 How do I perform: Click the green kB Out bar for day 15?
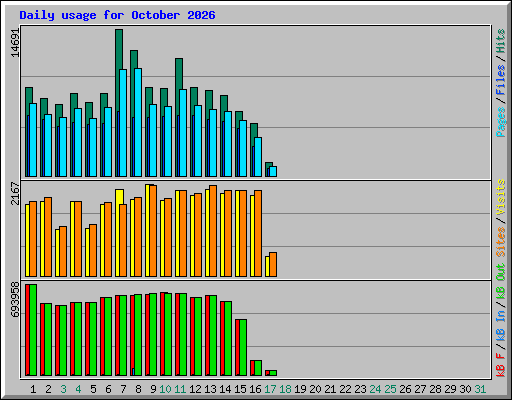pyautogui.click(x=243, y=347)
